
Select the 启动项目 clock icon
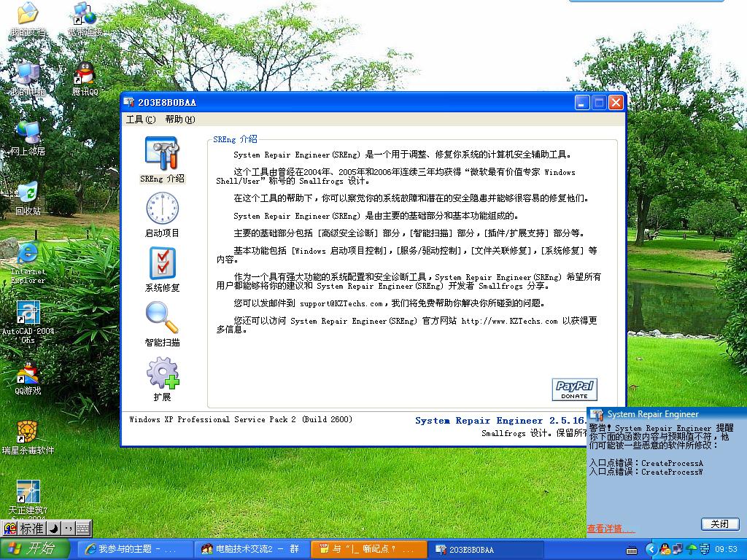click(x=162, y=215)
